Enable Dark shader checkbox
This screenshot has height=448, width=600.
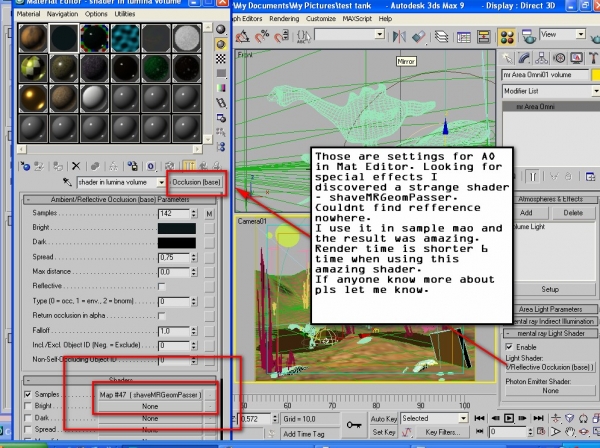coord(28,418)
